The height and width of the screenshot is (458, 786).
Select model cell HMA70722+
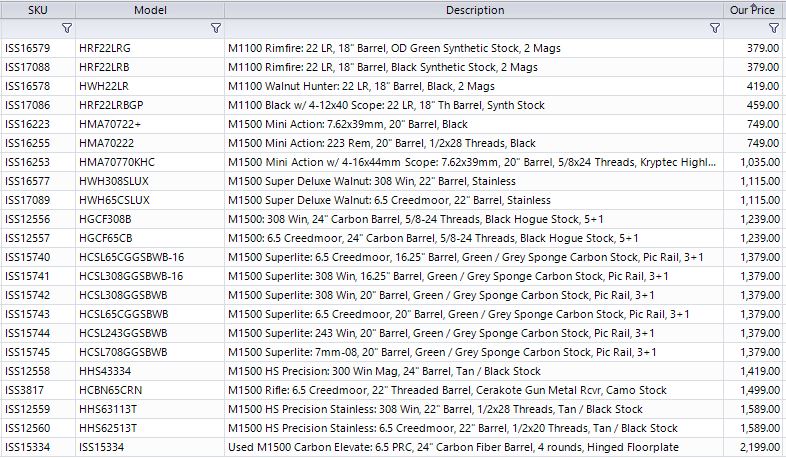click(150, 124)
